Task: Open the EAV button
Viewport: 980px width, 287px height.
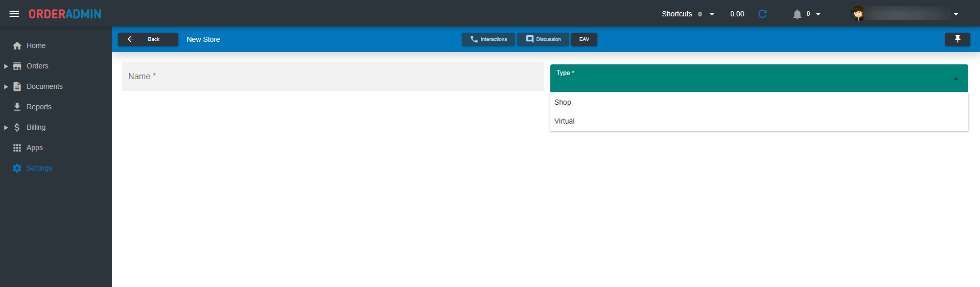Action: (x=584, y=39)
